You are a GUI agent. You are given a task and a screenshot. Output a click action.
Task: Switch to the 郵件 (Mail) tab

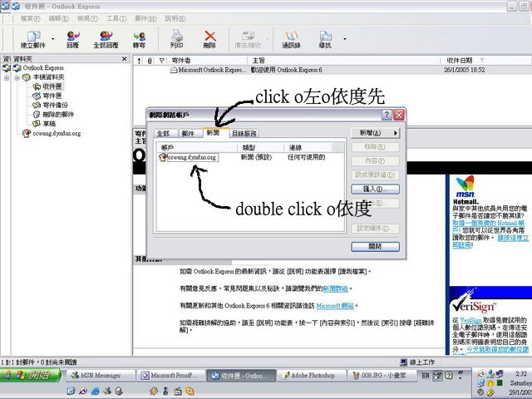(188, 133)
